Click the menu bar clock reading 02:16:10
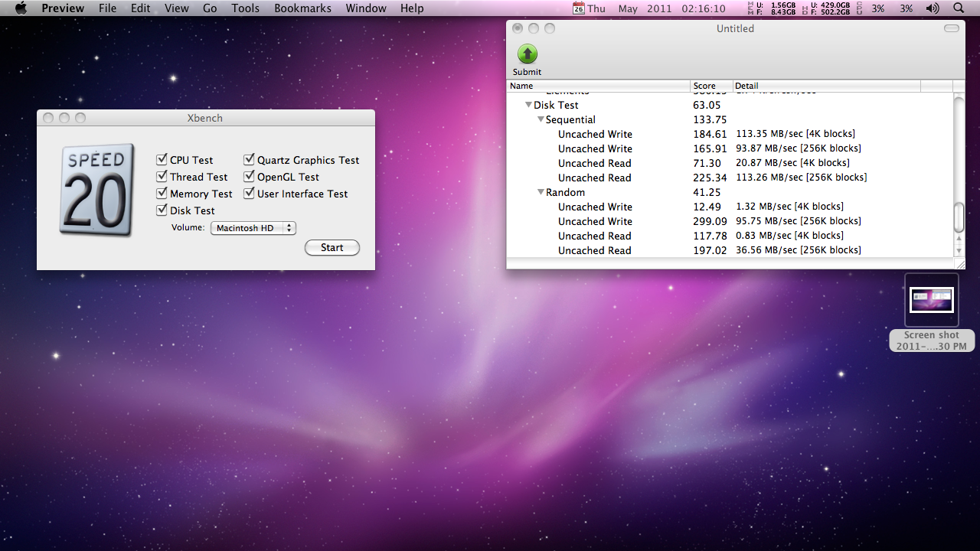The image size is (980, 551). [702, 8]
